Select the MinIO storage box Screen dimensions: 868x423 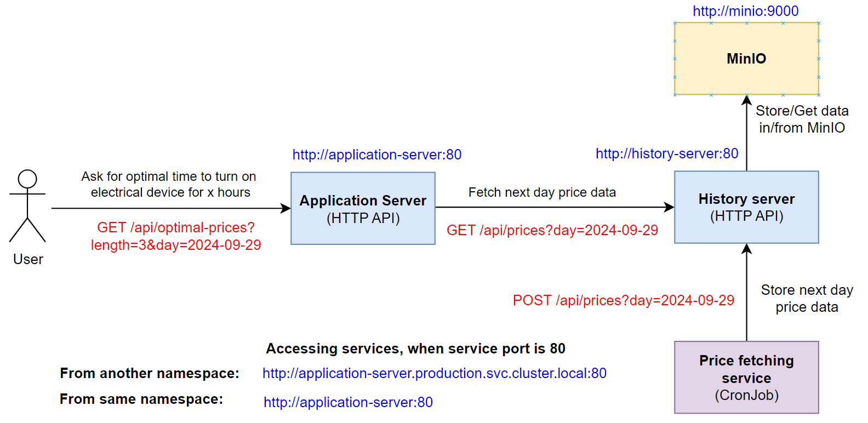746,59
